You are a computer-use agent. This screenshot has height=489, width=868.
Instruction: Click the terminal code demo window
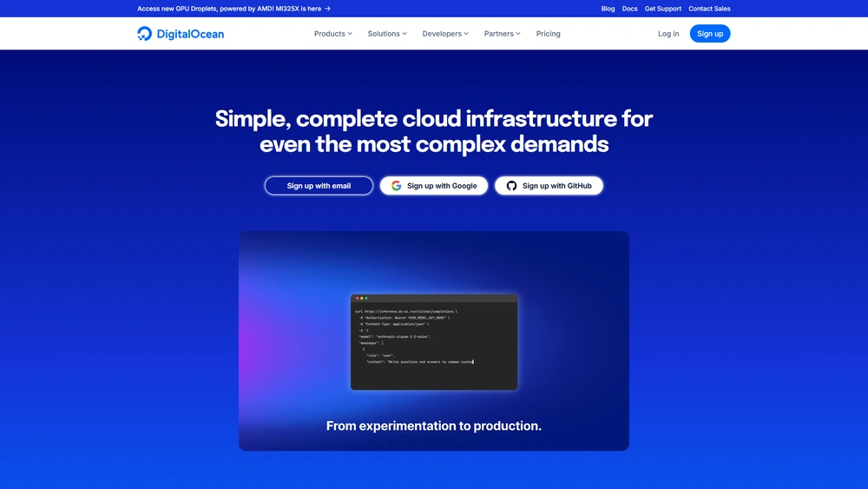coord(434,341)
